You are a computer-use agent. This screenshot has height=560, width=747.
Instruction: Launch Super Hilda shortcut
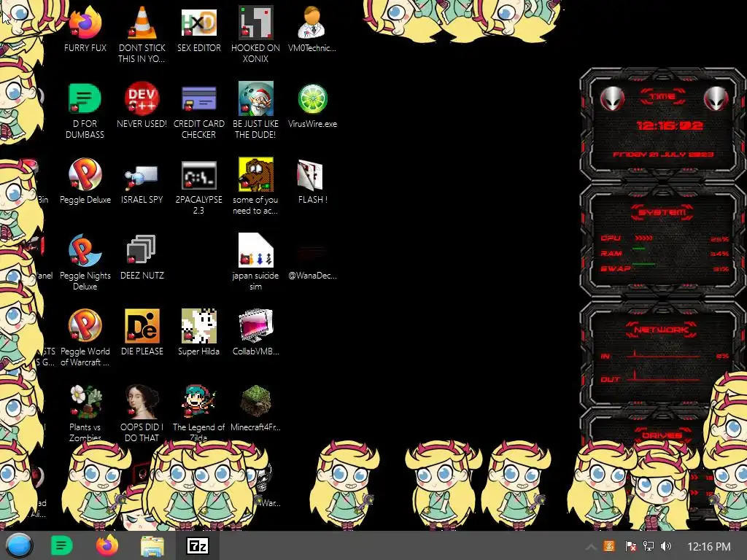(199, 326)
